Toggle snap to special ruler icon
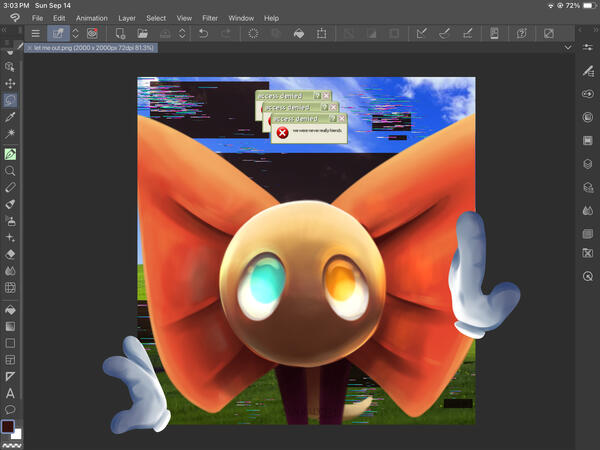 [x=444, y=34]
